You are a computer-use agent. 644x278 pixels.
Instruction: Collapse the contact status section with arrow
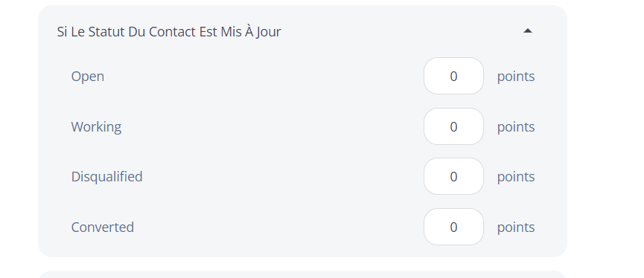[527, 30]
